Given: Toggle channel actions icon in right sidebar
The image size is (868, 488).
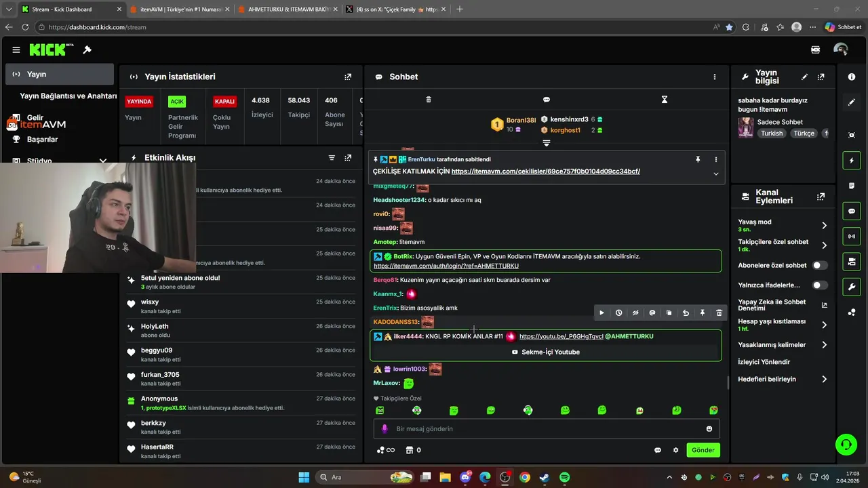Looking at the screenshot, I should click(x=852, y=262).
